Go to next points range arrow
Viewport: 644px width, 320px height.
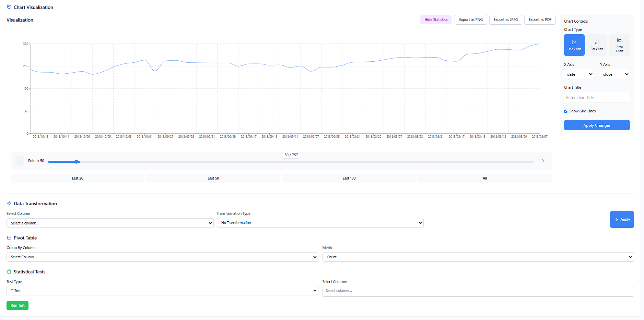543,161
